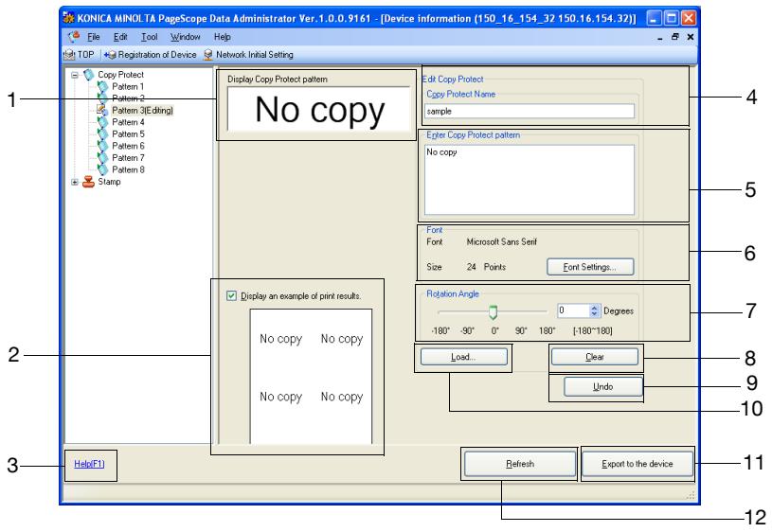Click the large No copy pattern display
This screenshot has height=532, width=772.
tap(318, 109)
